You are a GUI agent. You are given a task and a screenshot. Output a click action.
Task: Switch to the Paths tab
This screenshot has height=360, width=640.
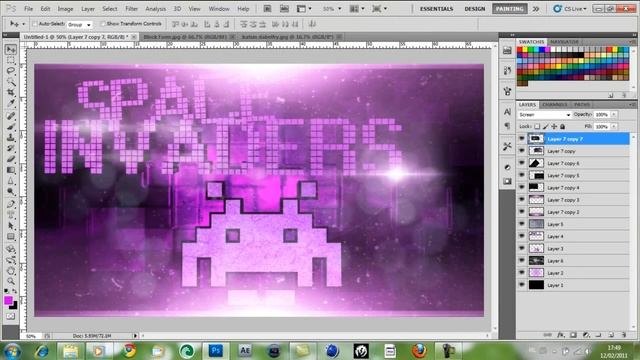click(x=581, y=104)
